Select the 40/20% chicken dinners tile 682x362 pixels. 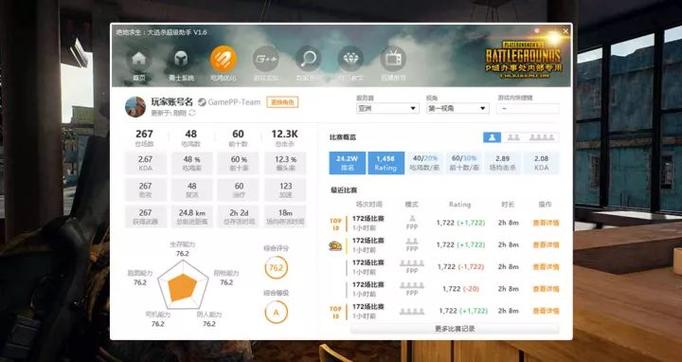(x=425, y=163)
